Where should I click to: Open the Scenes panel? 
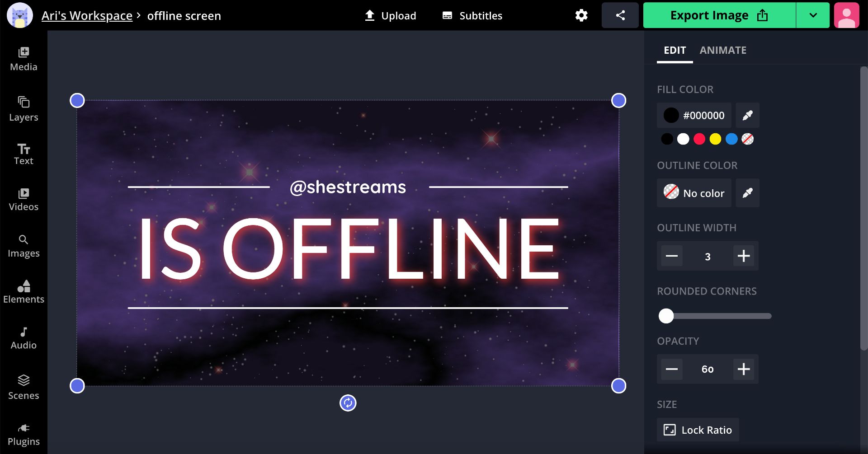point(24,387)
